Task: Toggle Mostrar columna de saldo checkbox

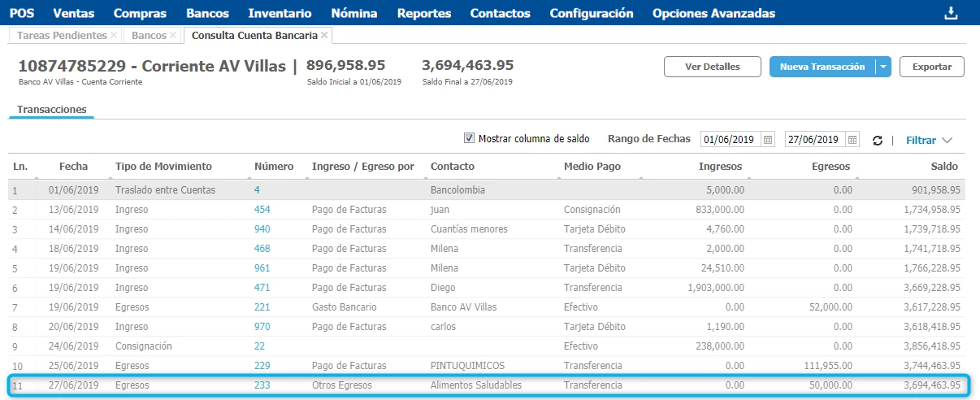Action: coord(469,139)
